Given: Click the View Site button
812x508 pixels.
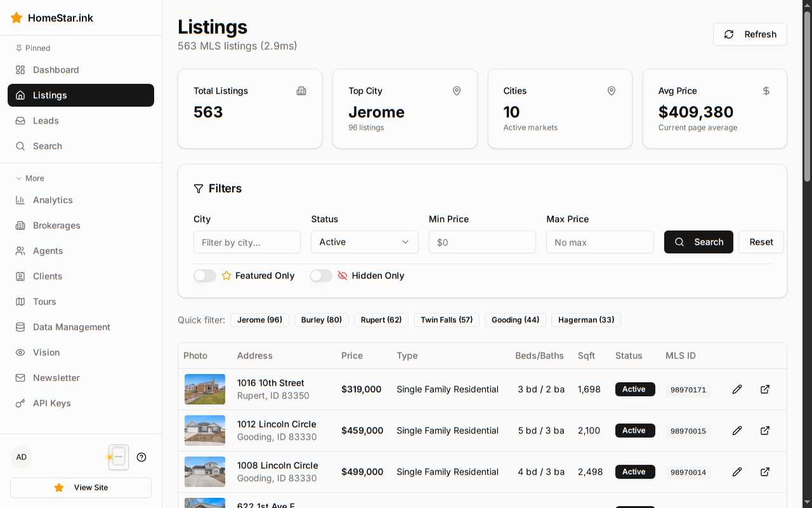Looking at the screenshot, I should click(81, 488).
